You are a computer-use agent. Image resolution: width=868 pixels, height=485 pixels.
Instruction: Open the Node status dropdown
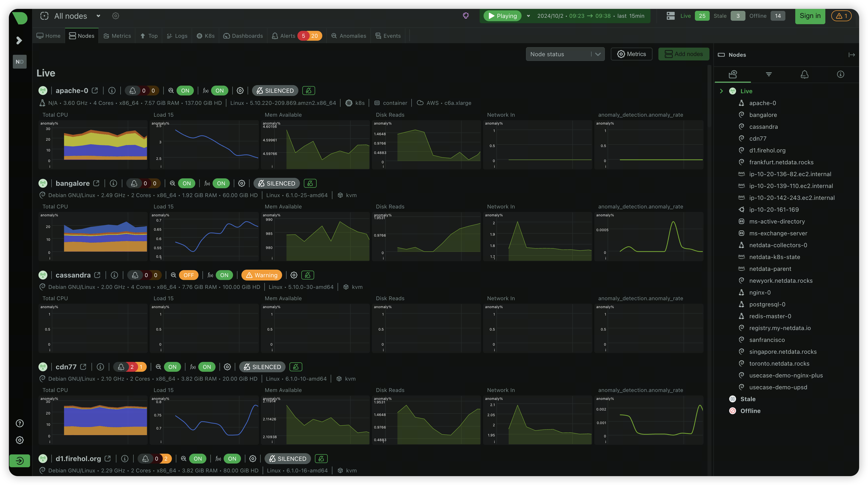(565, 54)
